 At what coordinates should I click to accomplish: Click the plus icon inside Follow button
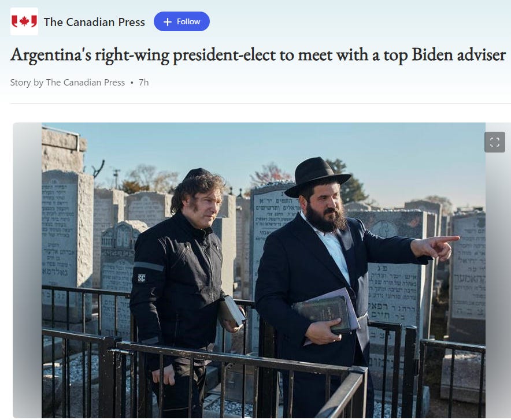coord(168,22)
